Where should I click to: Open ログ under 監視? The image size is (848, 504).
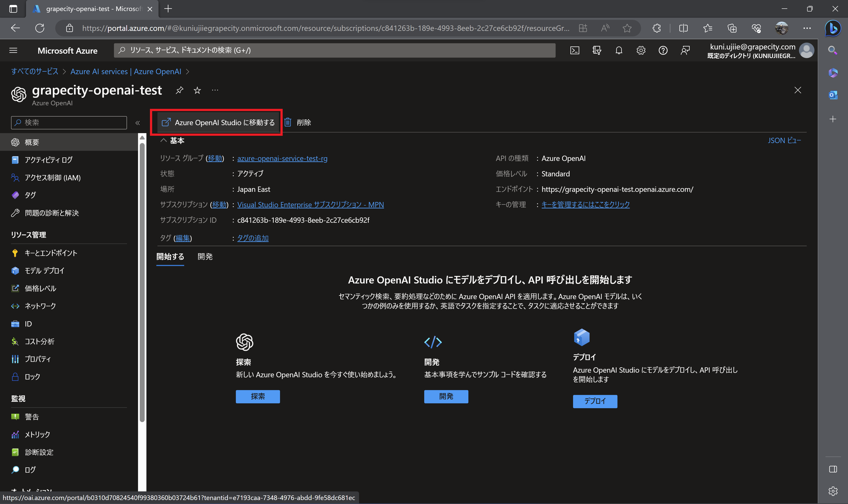click(69, 469)
